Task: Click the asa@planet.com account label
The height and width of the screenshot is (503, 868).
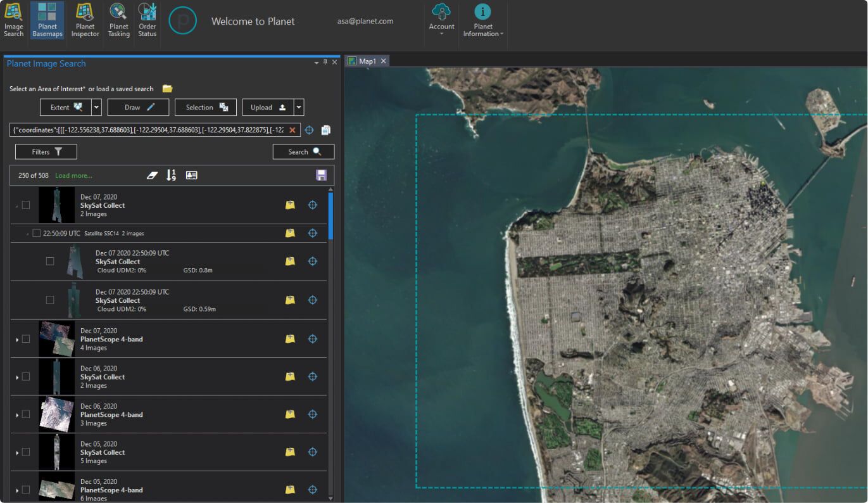Action: 365,21
